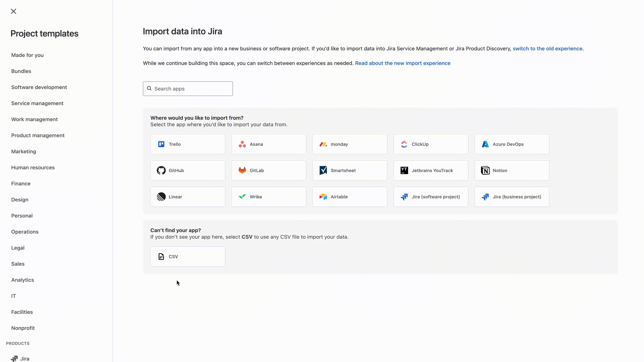Choose Notion import card

[x=512, y=170]
